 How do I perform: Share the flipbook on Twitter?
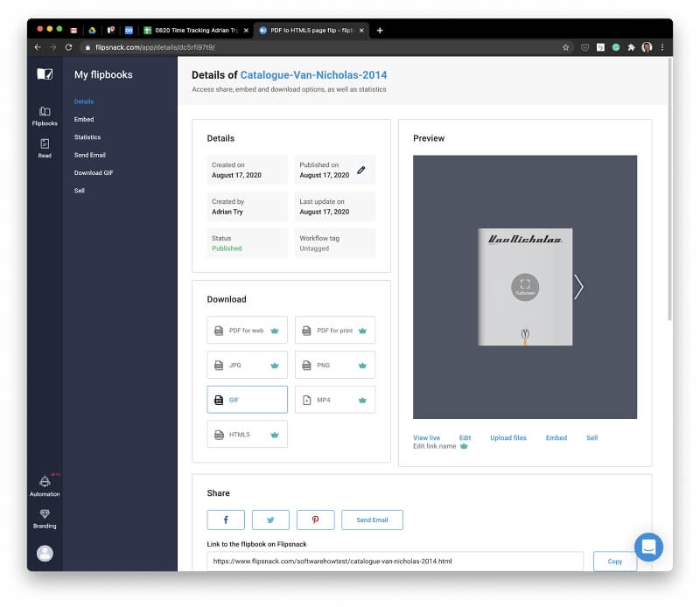[270, 520]
